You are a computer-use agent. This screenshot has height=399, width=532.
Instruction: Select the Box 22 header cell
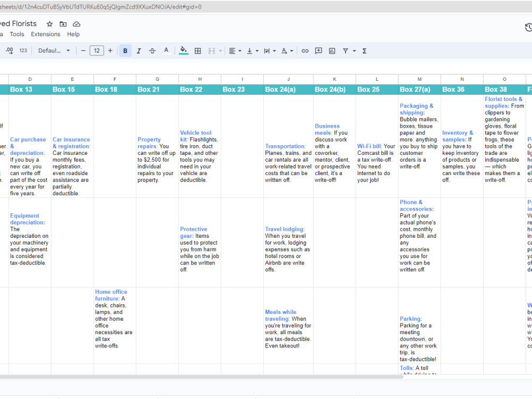[x=200, y=89]
